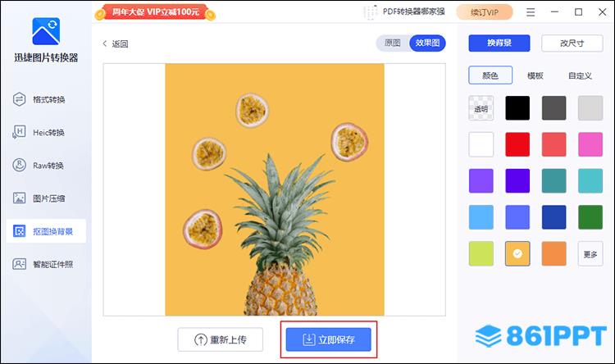Select the 抠图换背景 sidebar icon
Image resolution: width=615 pixels, height=364 pixels.
pos(19,231)
